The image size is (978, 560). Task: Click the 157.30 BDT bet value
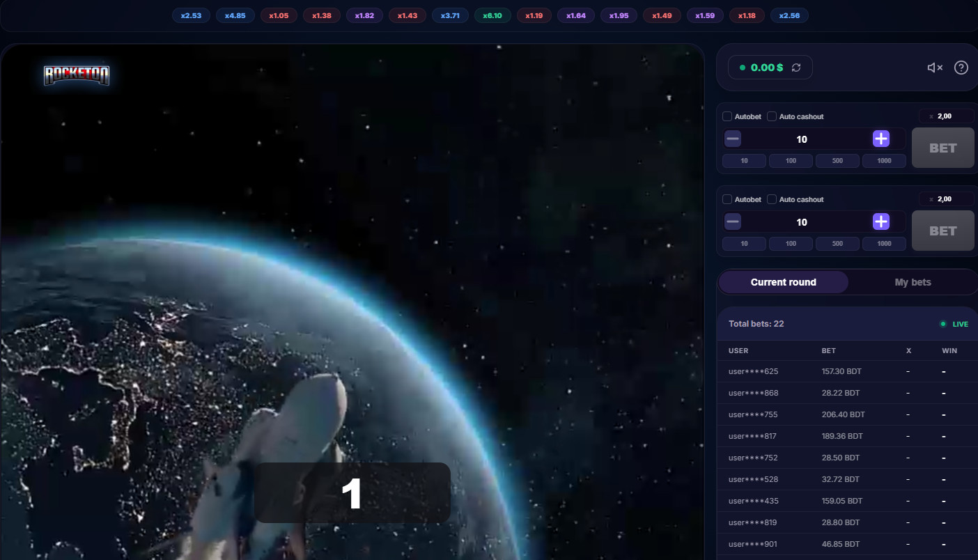click(842, 371)
